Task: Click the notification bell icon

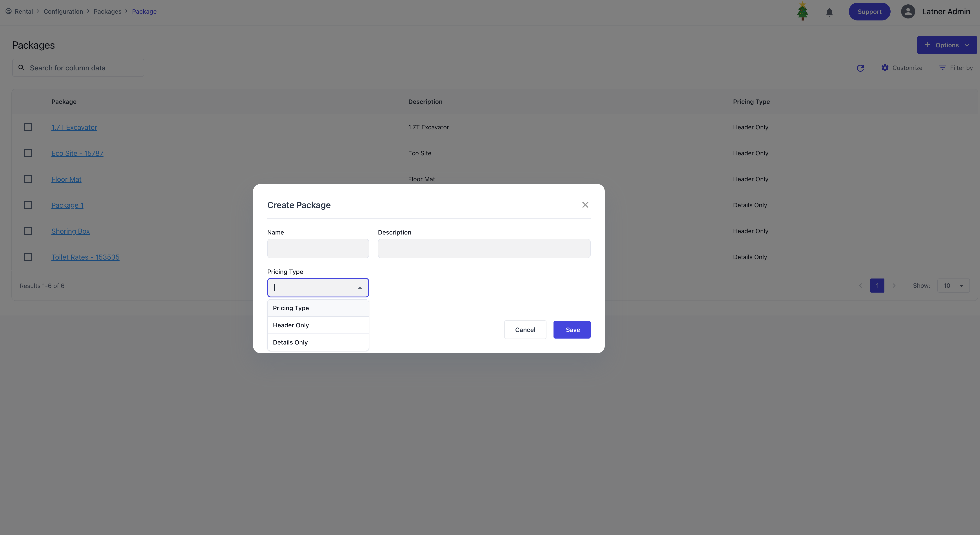Action: tap(829, 12)
